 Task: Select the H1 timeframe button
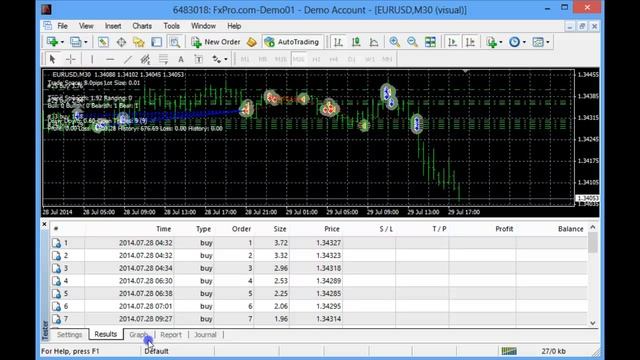point(316,59)
